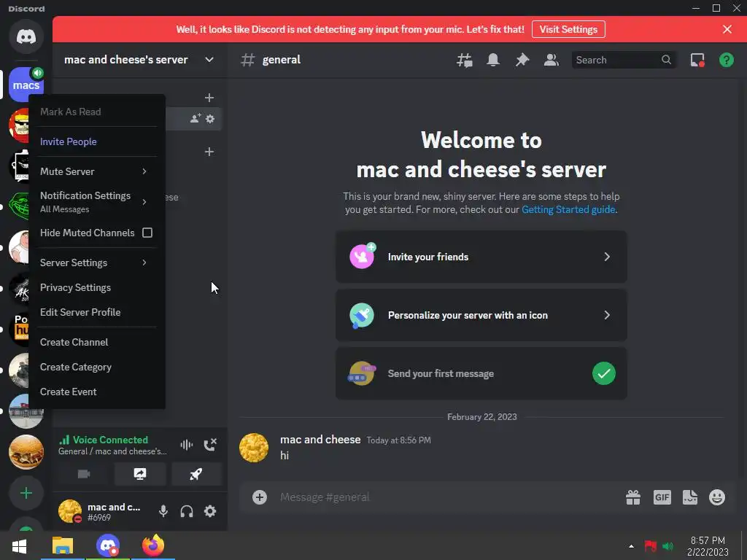Open the Getting Started guide link
747x560 pixels.
pos(568,209)
